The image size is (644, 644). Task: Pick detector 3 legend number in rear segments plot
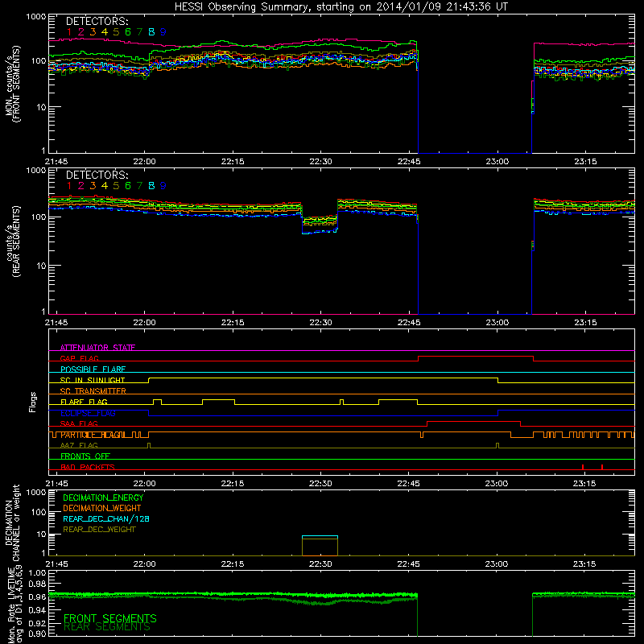93,186
